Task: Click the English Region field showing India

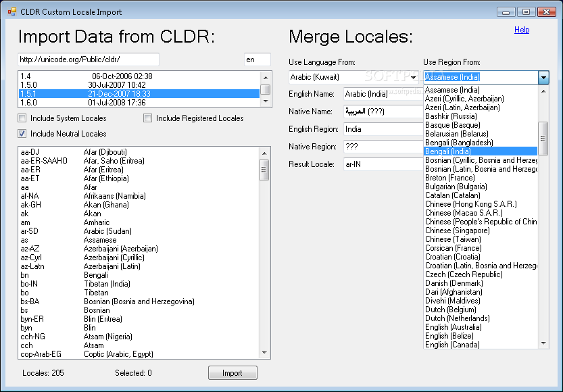Action: pos(383,129)
